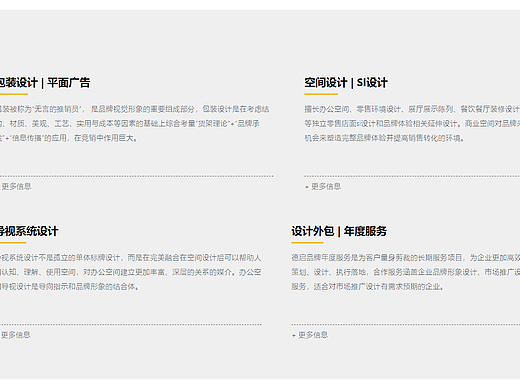Select the description paragraph about 货架理论 packaging

[135, 124]
